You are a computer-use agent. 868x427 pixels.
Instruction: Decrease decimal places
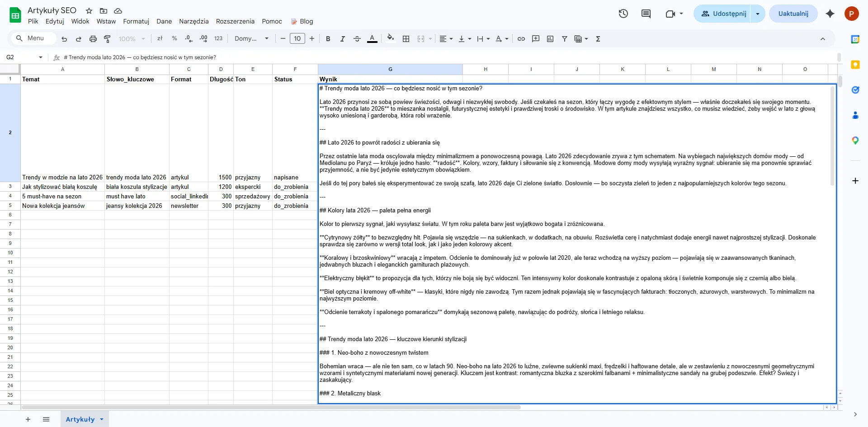(x=189, y=39)
